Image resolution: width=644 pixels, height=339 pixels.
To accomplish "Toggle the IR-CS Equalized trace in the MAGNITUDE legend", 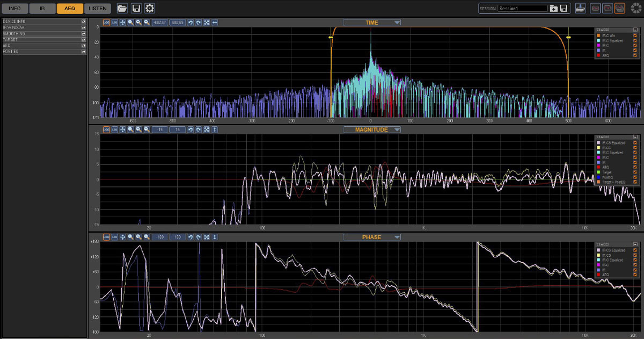I will point(635,143).
